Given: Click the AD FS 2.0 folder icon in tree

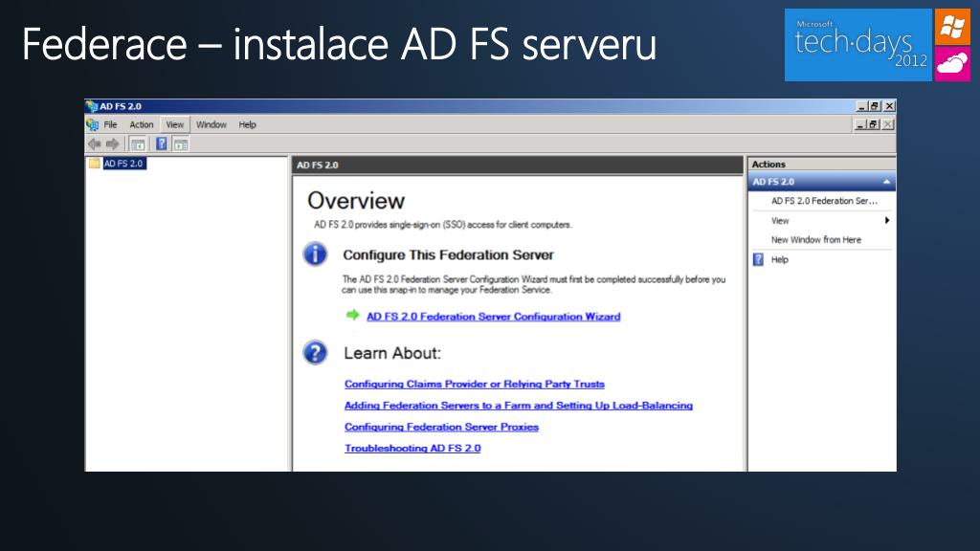Looking at the screenshot, I should click(x=95, y=163).
